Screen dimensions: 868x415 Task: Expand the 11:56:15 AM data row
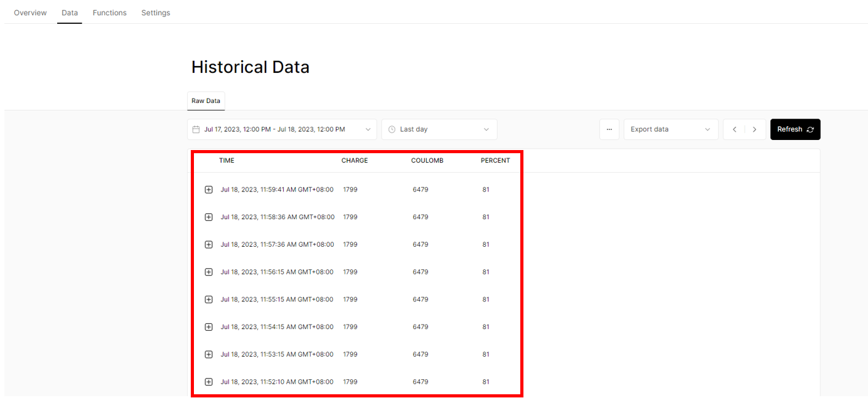click(x=209, y=272)
